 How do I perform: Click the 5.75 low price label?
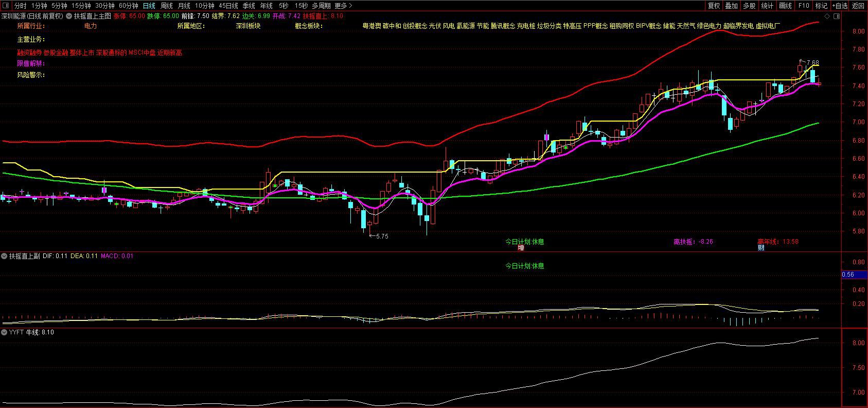[382, 236]
